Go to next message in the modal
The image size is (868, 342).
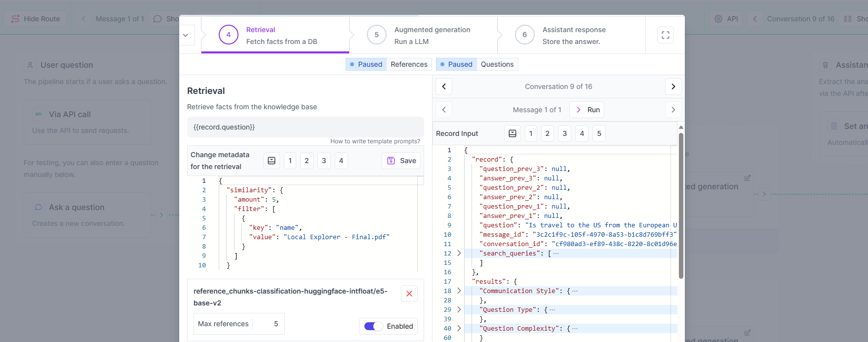[673, 110]
